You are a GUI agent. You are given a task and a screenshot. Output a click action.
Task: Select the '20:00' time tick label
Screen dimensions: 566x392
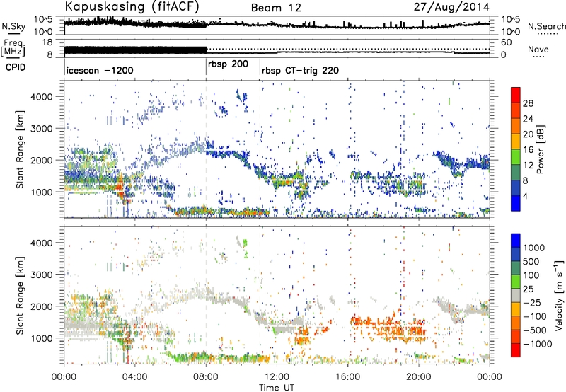[x=418, y=377]
